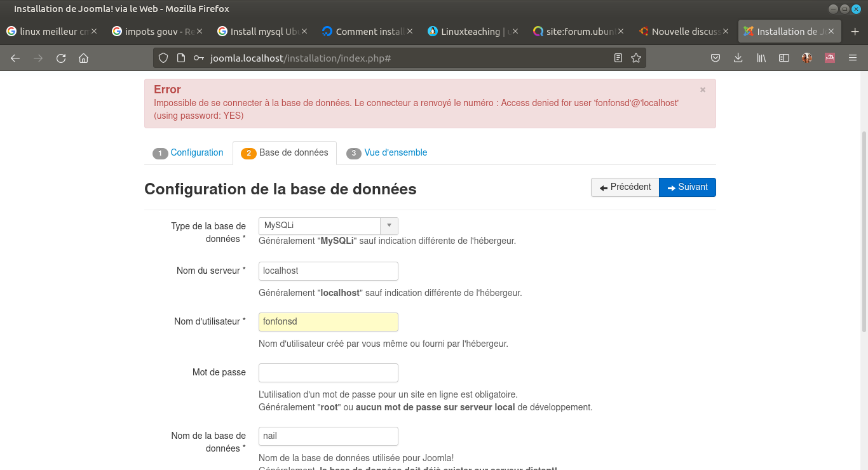Click the "Impossible de se connecter" error message

416,109
